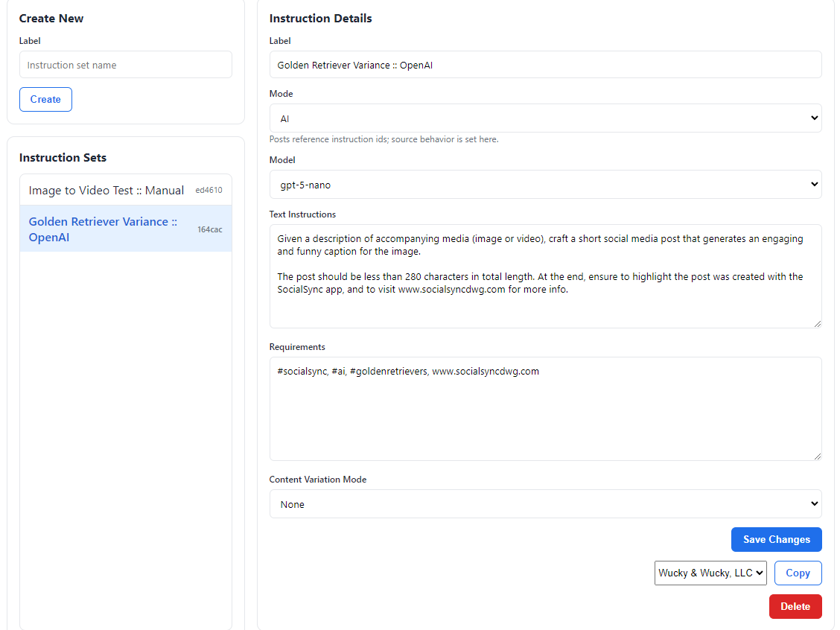Click the 164cac instruction ID badge
The height and width of the screenshot is (630, 840).
tap(209, 229)
